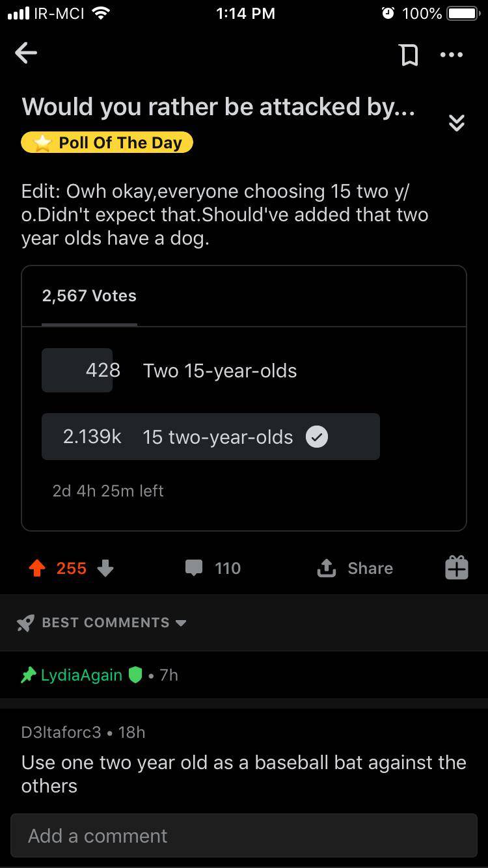Tap the Share button
Screen dimensions: 488x868
(355, 569)
